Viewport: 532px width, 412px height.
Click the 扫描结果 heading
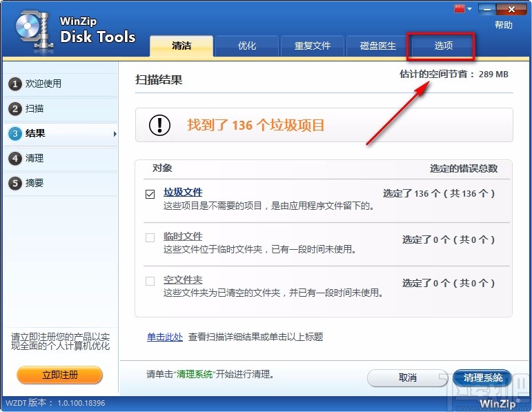coord(159,80)
